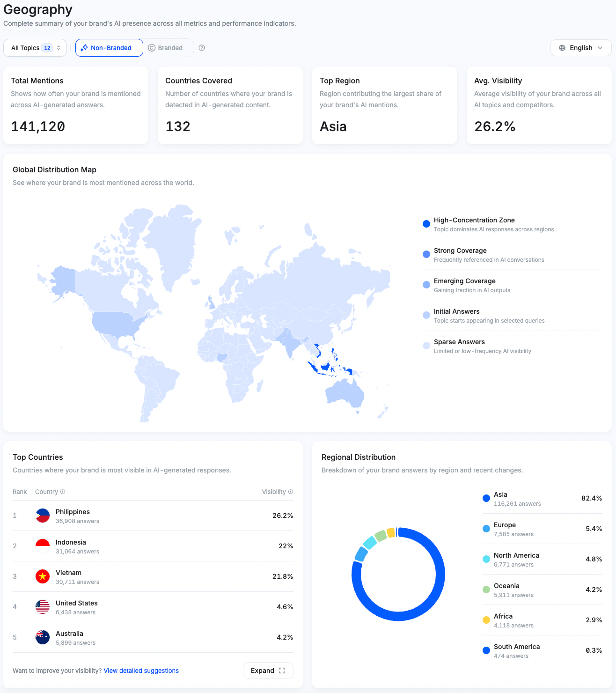This screenshot has height=693, width=616.
Task: Click the globe icon in the language selector
Action: (x=563, y=48)
